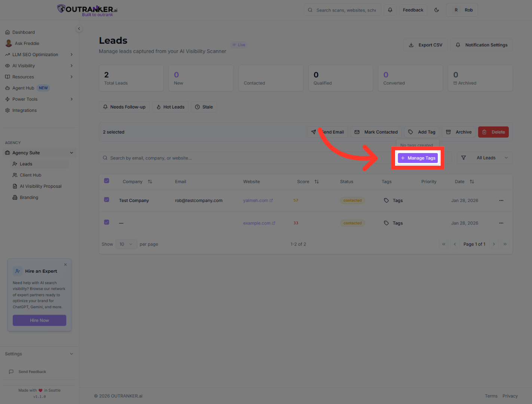
Task: Click the Manage Tags button
Action: [x=418, y=158]
